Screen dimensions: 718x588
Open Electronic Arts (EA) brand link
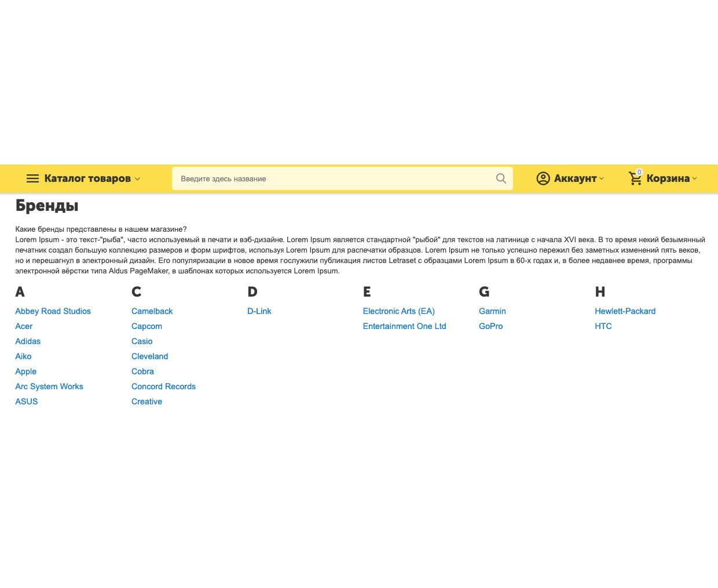coord(398,311)
